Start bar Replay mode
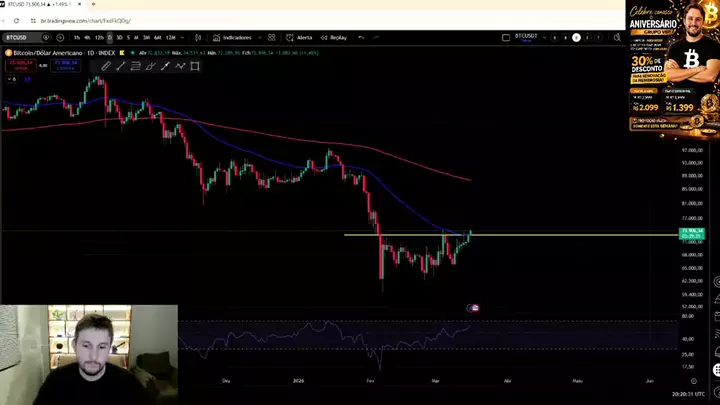 click(334, 38)
